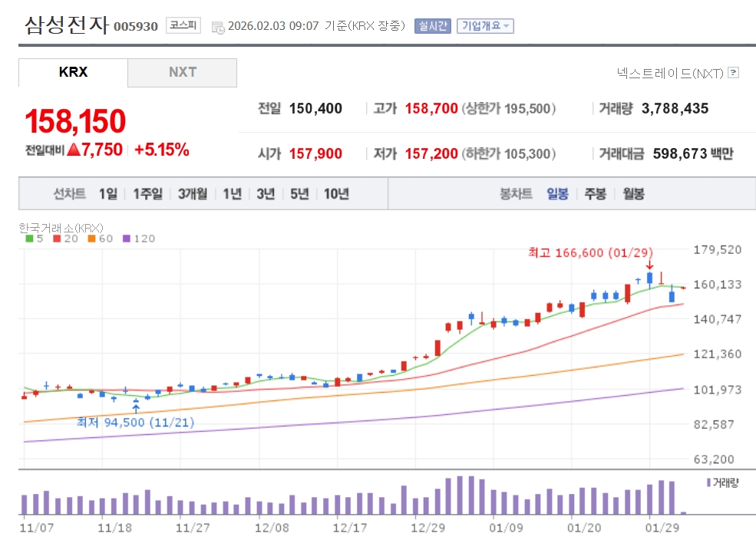Switch to 주봉 weekly candle chart

click(x=595, y=194)
